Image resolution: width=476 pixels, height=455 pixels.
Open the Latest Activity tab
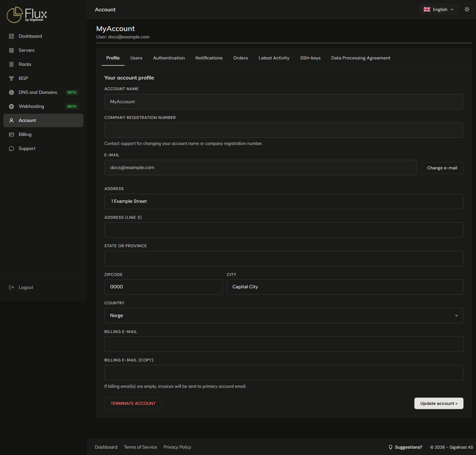point(274,58)
